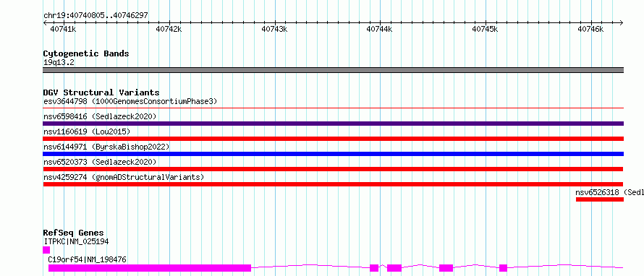
Task: Click the nsv4259274 (gnomADStructuralVariants) label
Action: 124,177
